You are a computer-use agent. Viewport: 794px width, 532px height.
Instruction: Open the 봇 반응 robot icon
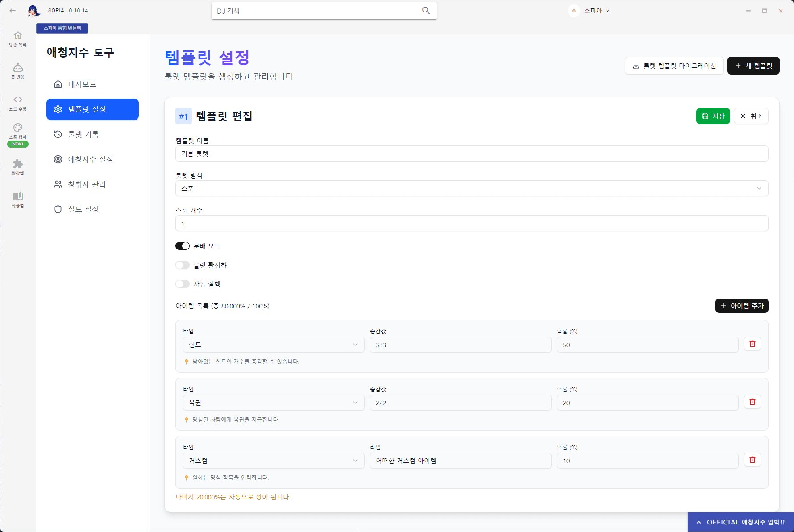[18, 68]
